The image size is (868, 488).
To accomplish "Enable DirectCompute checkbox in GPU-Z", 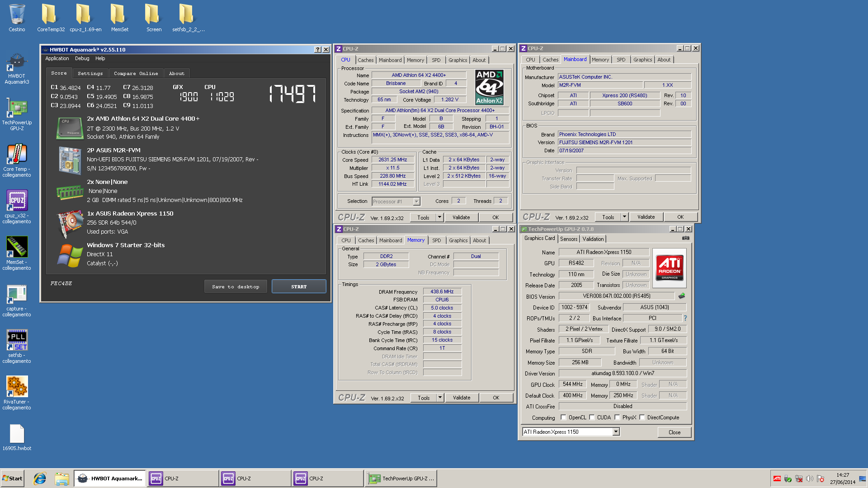I will [642, 418].
